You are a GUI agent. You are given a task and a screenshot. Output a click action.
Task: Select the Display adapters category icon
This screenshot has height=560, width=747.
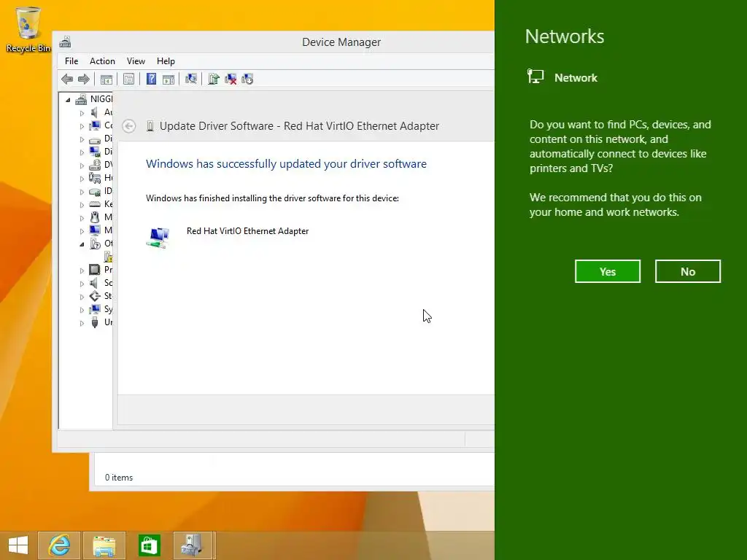click(95, 152)
